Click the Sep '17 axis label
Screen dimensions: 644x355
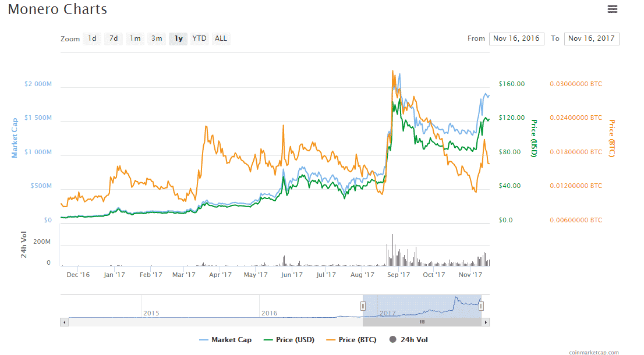(x=398, y=275)
